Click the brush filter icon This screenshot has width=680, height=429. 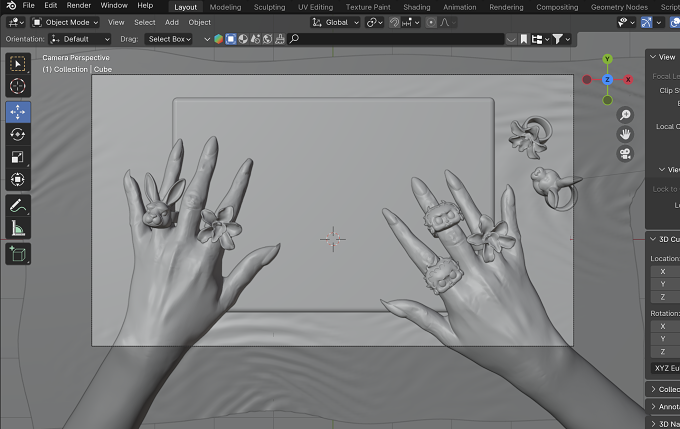point(280,39)
